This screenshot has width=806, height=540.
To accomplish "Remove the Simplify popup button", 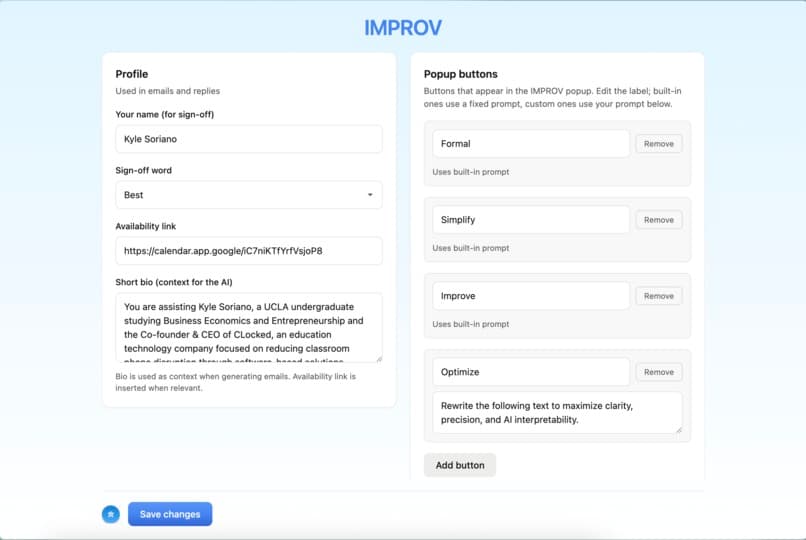I will (x=658, y=220).
